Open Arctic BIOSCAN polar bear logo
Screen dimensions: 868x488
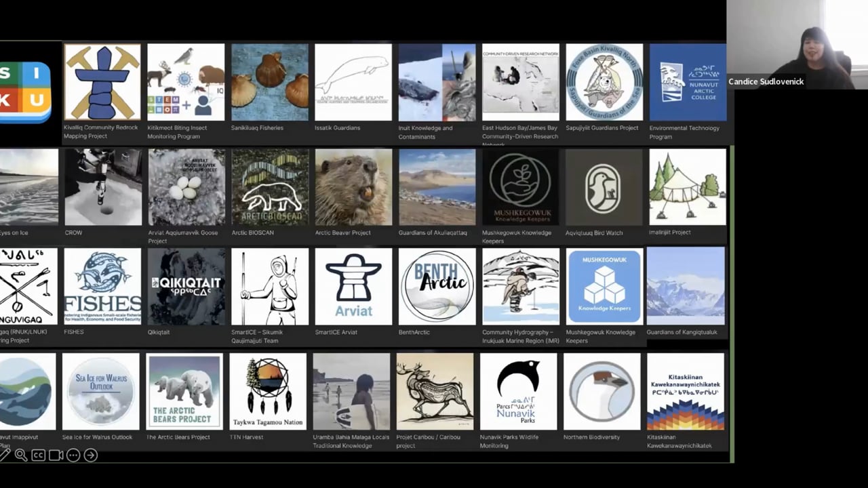(270, 187)
